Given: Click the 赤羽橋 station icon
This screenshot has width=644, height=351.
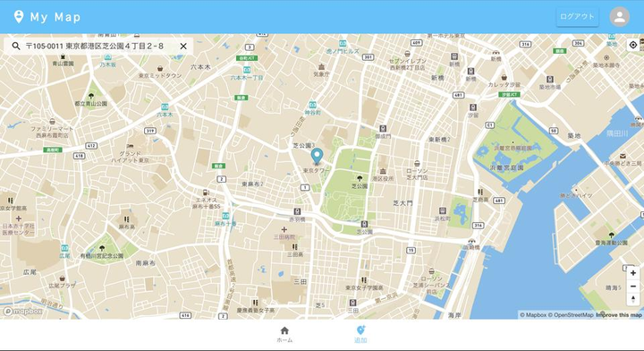Looking at the screenshot, I should (x=297, y=211).
